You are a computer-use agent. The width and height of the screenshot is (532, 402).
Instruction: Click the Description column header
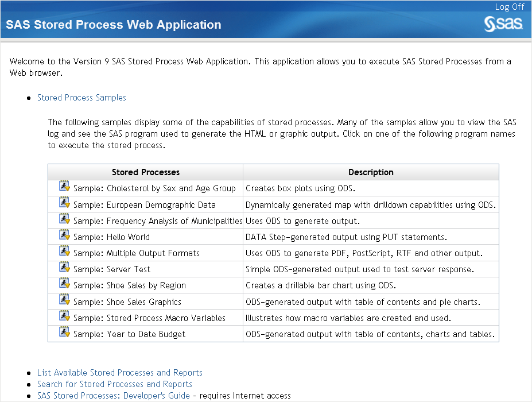[x=371, y=172]
